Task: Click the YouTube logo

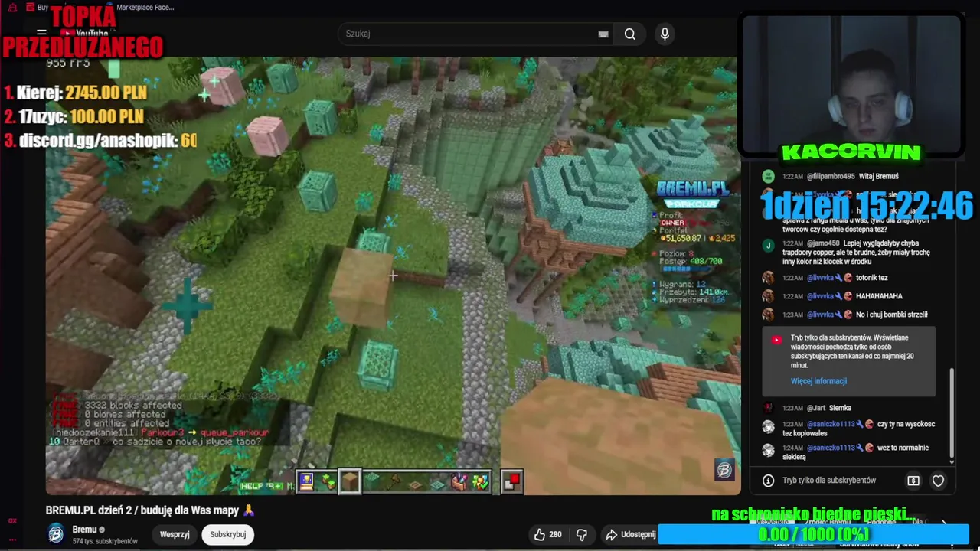Action: coord(86,34)
